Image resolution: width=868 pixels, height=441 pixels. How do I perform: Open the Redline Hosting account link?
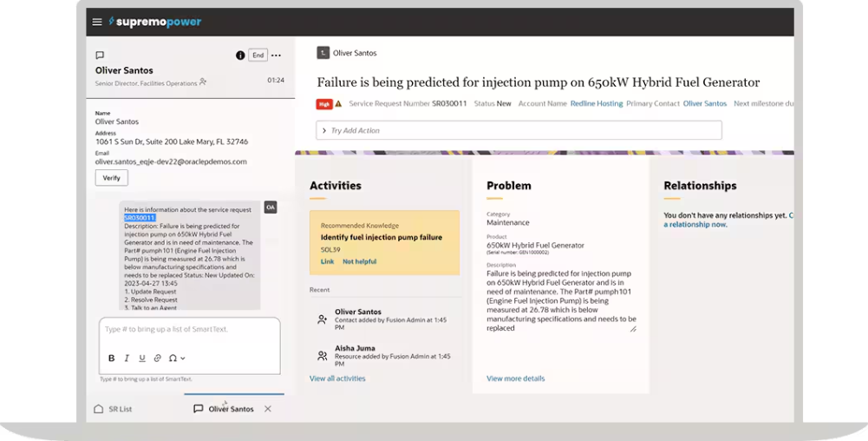597,103
